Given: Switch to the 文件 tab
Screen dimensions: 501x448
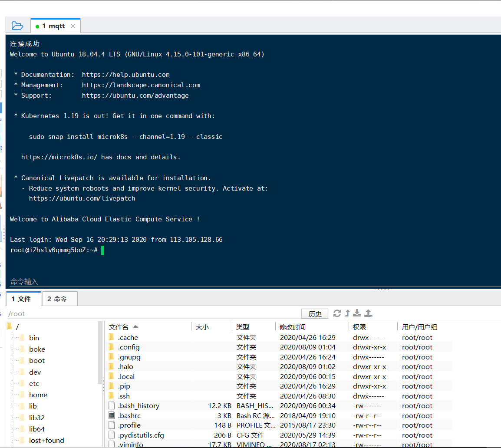Looking at the screenshot, I should 23,299.
